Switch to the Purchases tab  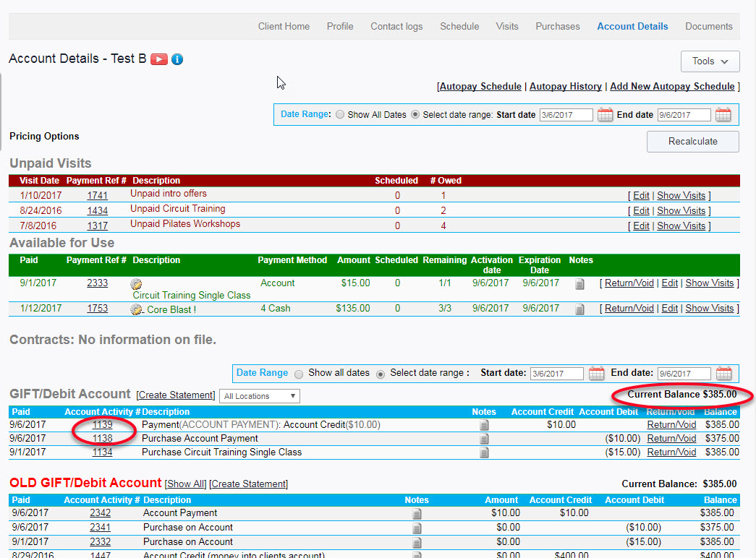click(x=557, y=26)
